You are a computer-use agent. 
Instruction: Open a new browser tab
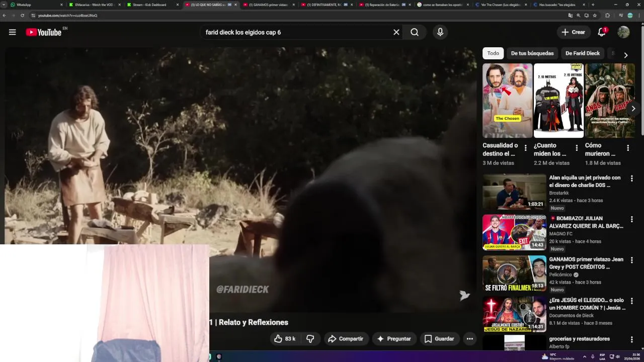point(593,5)
